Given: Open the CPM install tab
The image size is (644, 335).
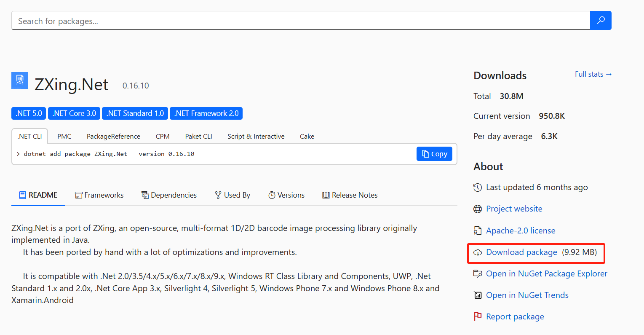Looking at the screenshot, I should click(x=163, y=136).
